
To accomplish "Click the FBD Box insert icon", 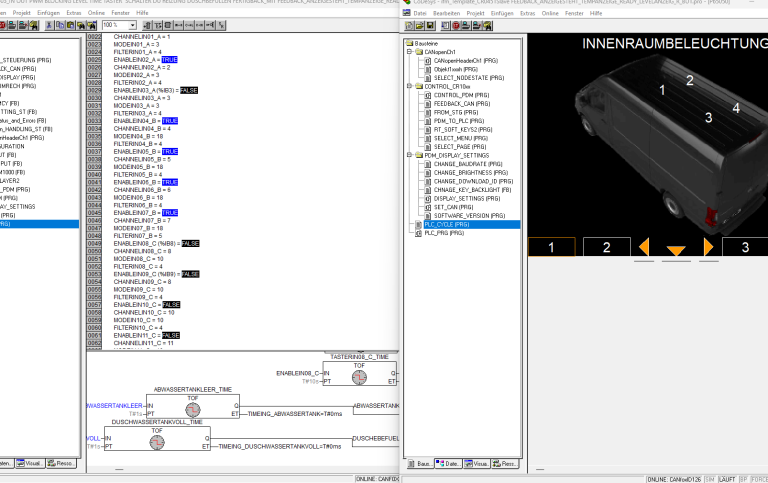I will pyautogui.click(x=167, y=25).
